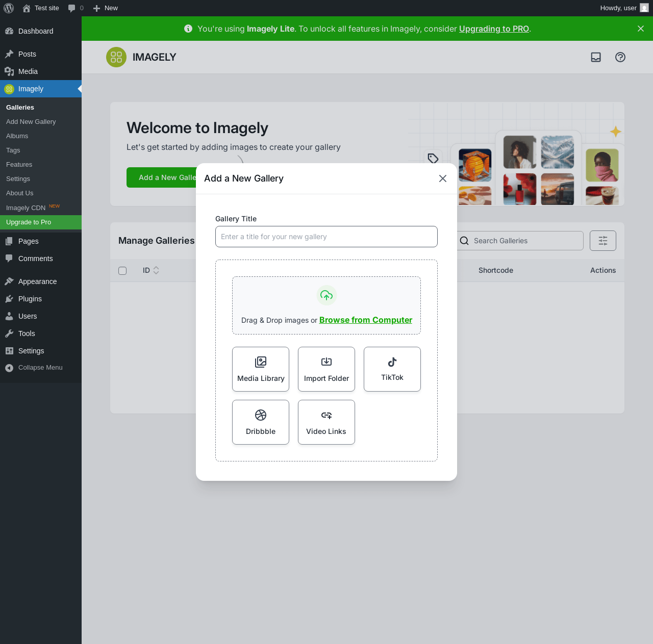Open Comments in the admin sidebar
The image size is (653, 644).
point(41,259)
